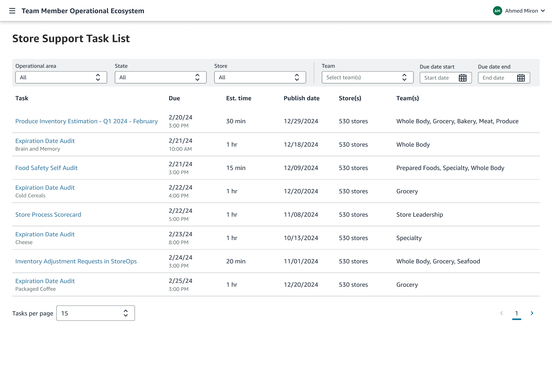The height and width of the screenshot is (392, 552).
Task: Click the Team Member Operational Ecosystem title
Action: (83, 11)
